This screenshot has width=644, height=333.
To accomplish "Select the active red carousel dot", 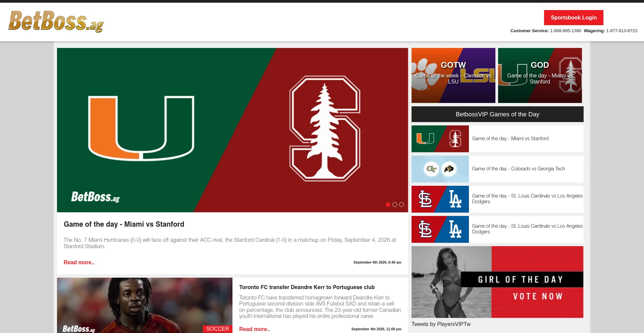I will pyautogui.click(x=388, y=205).
